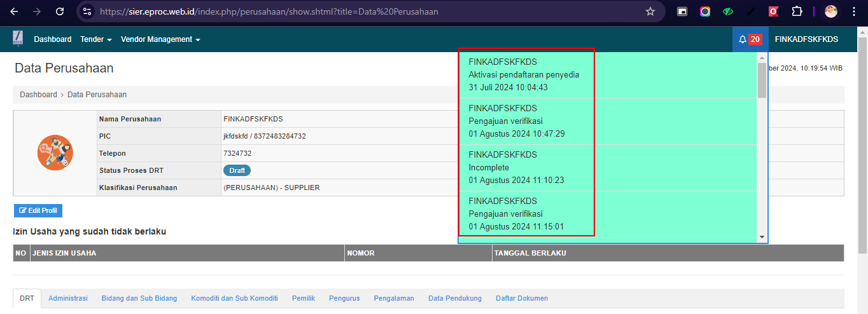868x314 pixels.
Task: Click the notification list scroll-up arrow
Action: (762, 58)
